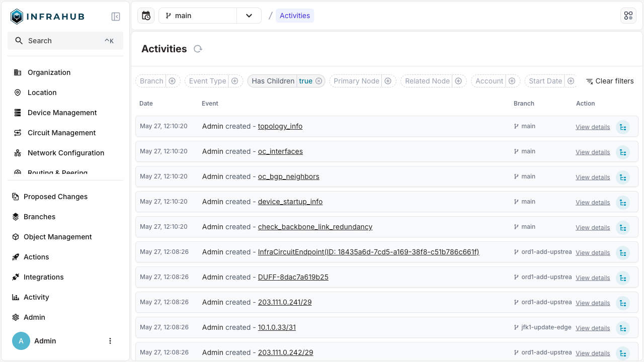This screenshot has width=644, height=362.
Task: Add an Event Type filter
Action: 234,81
